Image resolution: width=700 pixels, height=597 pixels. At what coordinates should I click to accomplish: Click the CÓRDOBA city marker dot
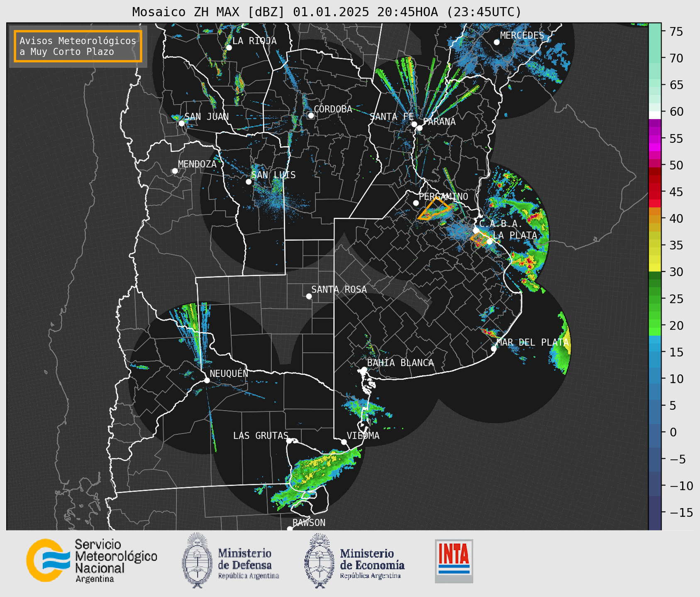(x=311, y=115)
